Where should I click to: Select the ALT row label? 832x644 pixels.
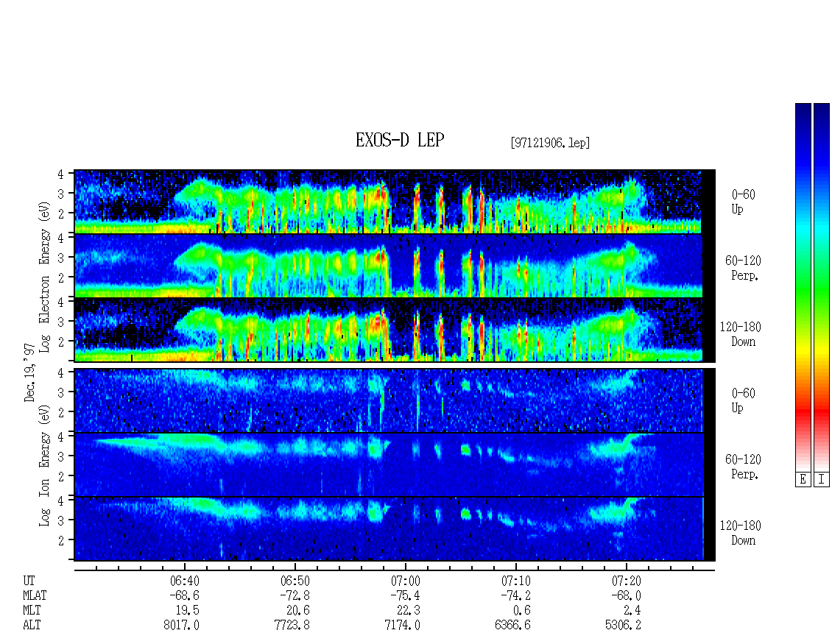click(x=32, y=626)
